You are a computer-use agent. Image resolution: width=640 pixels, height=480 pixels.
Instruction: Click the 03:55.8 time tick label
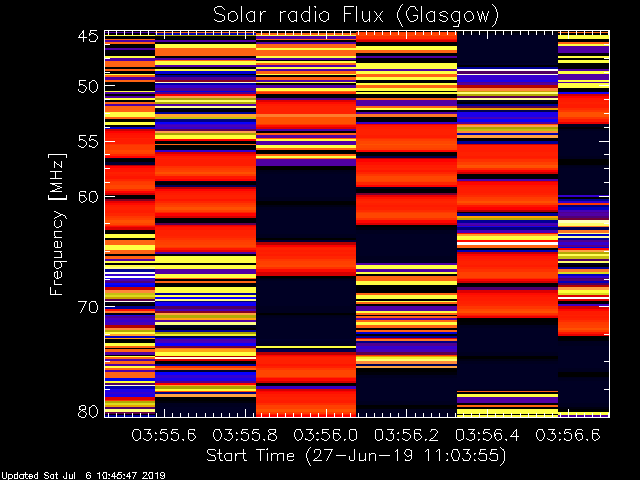(x=245, y=435)
